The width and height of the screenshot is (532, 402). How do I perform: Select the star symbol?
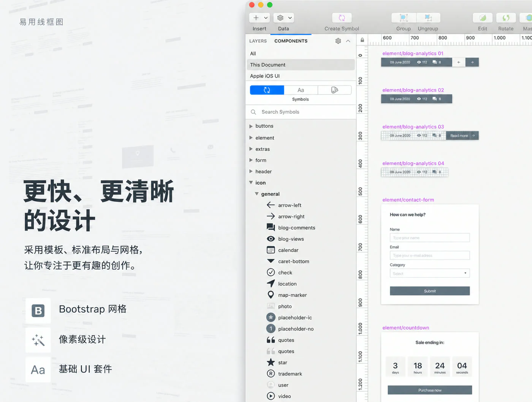[277, 363]
